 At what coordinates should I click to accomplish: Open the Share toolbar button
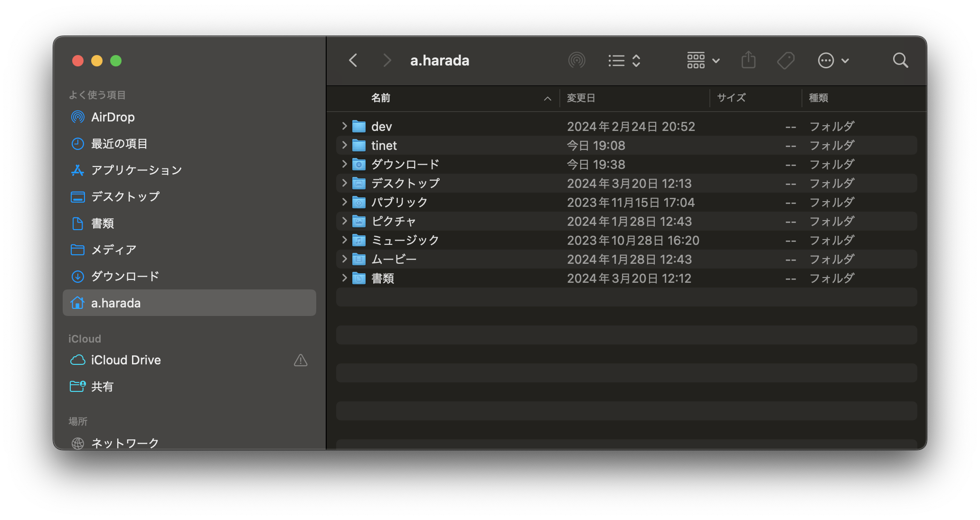pos(748,60)
